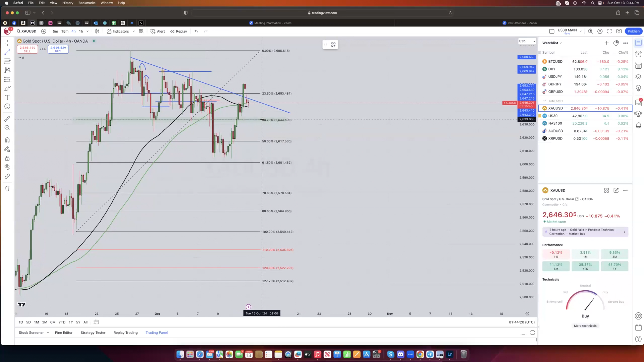
Task: Collapse the SECTION 1 watchlist group
Action: [x=545, y=101]
